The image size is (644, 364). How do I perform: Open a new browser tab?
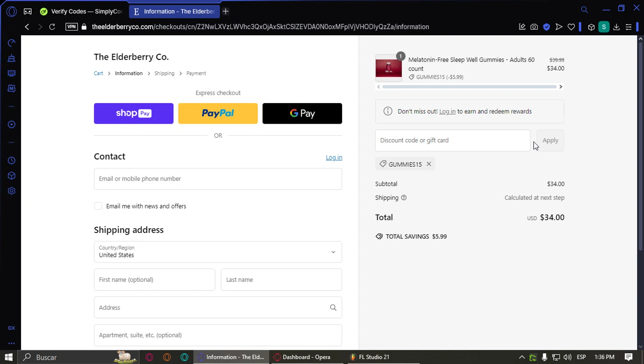click(x=225, y=12)
